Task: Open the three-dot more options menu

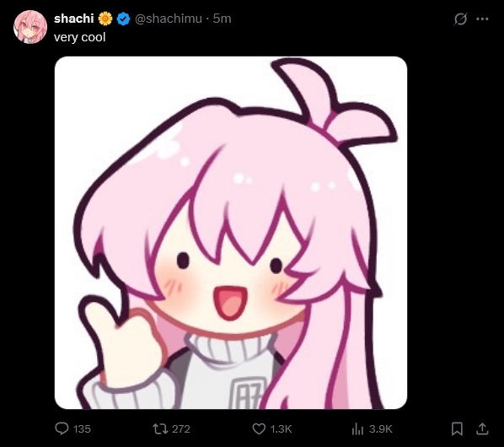Action: [x=482, y=19]
